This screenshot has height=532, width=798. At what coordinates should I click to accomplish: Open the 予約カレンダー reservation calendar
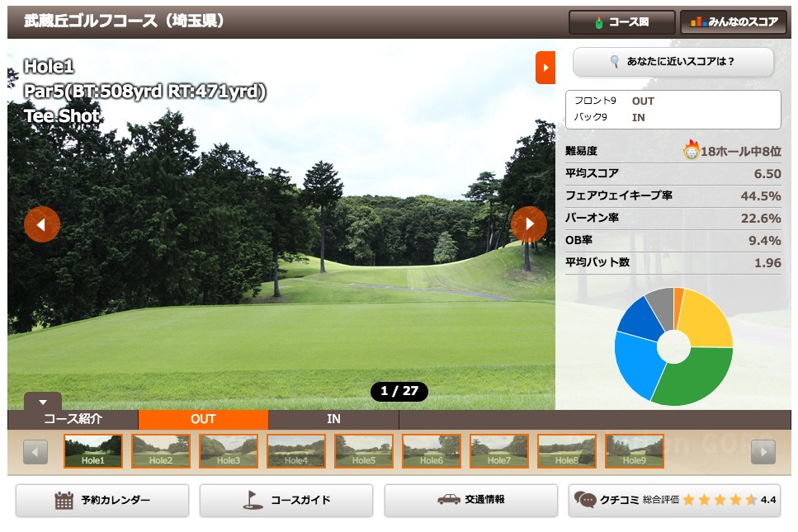coord(102,500)
